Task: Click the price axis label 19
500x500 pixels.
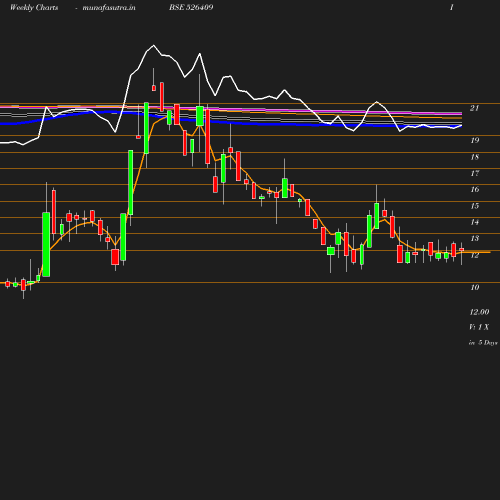Action: point(475,140)
